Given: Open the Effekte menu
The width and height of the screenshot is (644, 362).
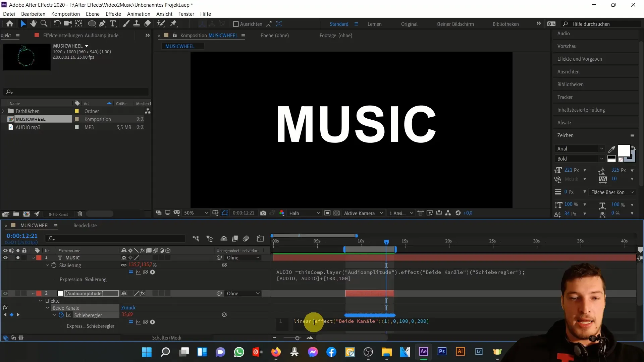Looking at the screenshot, I should (113, 14).
